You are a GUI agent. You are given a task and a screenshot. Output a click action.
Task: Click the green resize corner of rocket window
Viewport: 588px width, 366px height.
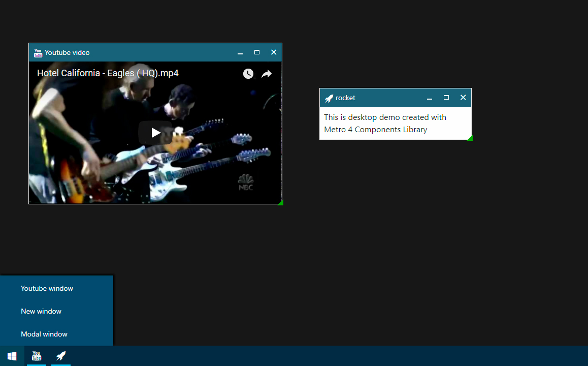470,138
